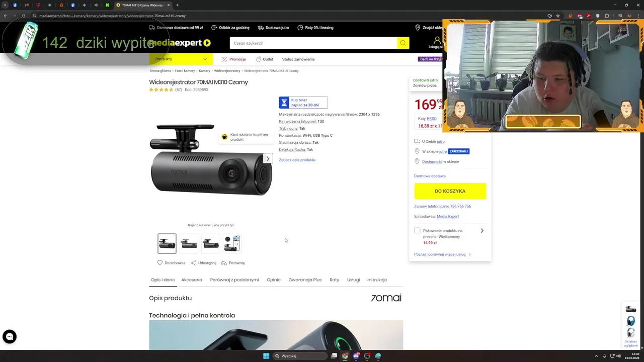This screenshot has height=362, width=644.
Task: Open the browser tab list dropdown
Action: coord(5,5)
